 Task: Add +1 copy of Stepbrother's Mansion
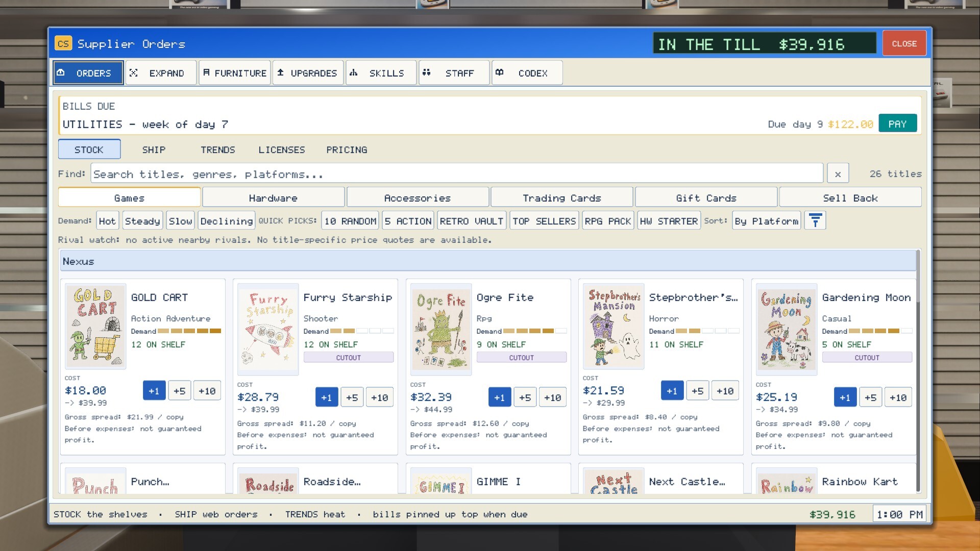[x=672, y=391]
